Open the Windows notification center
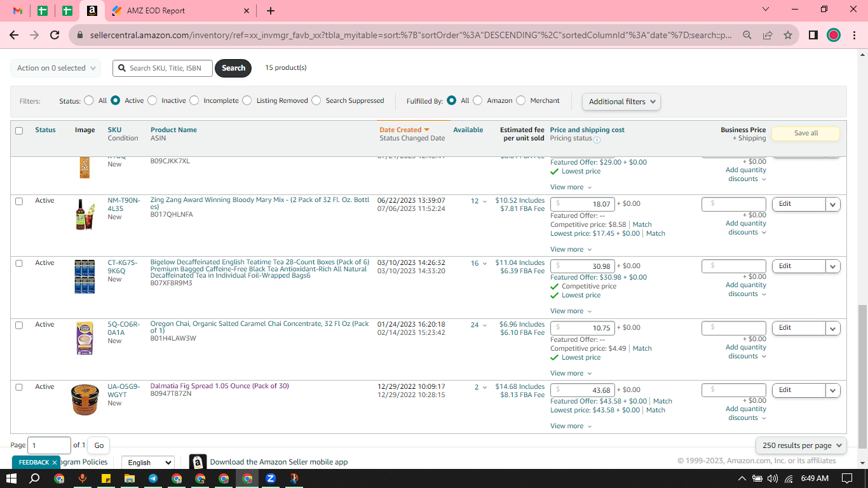 [846, 478]
